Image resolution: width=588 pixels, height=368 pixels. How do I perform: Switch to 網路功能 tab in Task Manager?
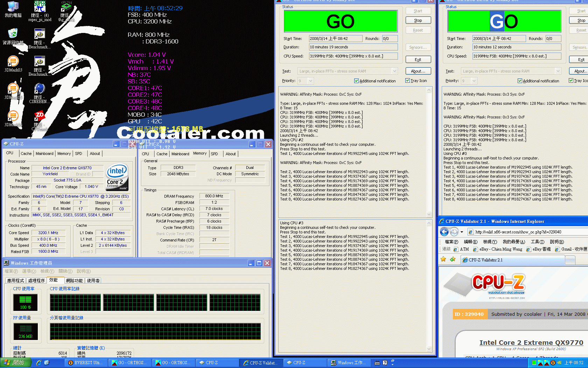click(74, 280)
